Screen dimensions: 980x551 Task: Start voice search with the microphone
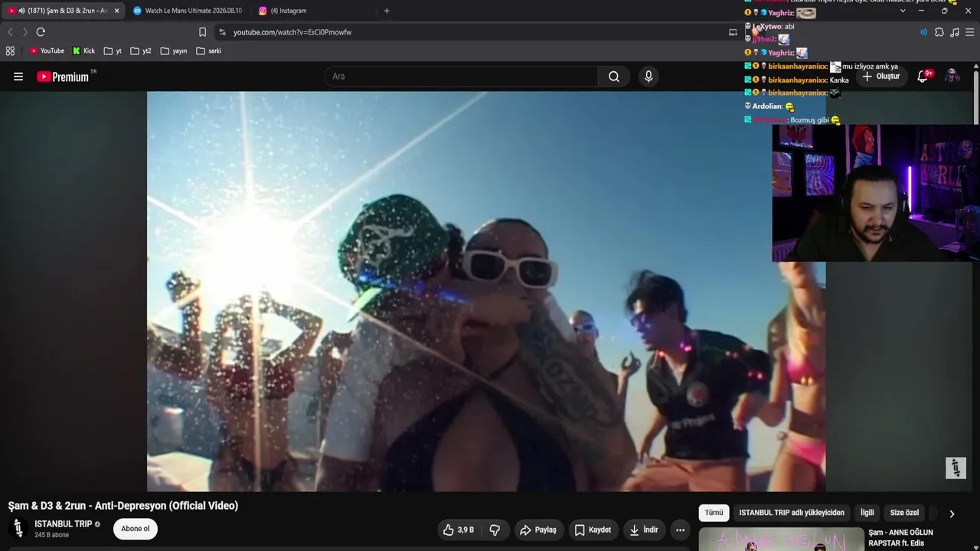click(648, 77)
